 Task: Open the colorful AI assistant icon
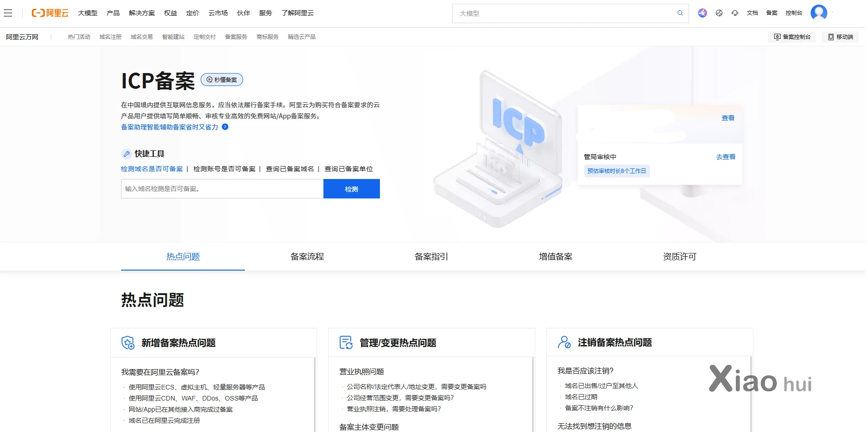pyautogui.click(x=702, y=13)
